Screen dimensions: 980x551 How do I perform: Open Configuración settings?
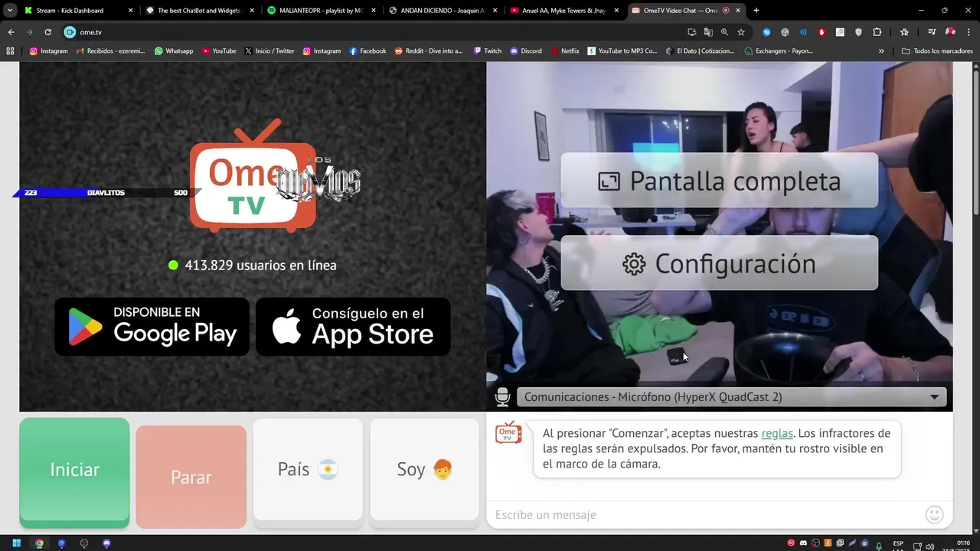(x=719, y=263)
